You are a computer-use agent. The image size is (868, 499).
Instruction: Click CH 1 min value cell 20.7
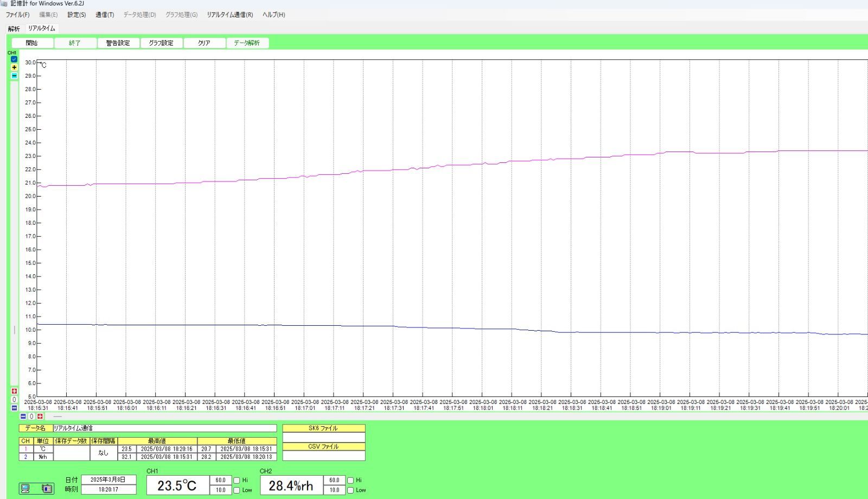[x=206, y=449]
